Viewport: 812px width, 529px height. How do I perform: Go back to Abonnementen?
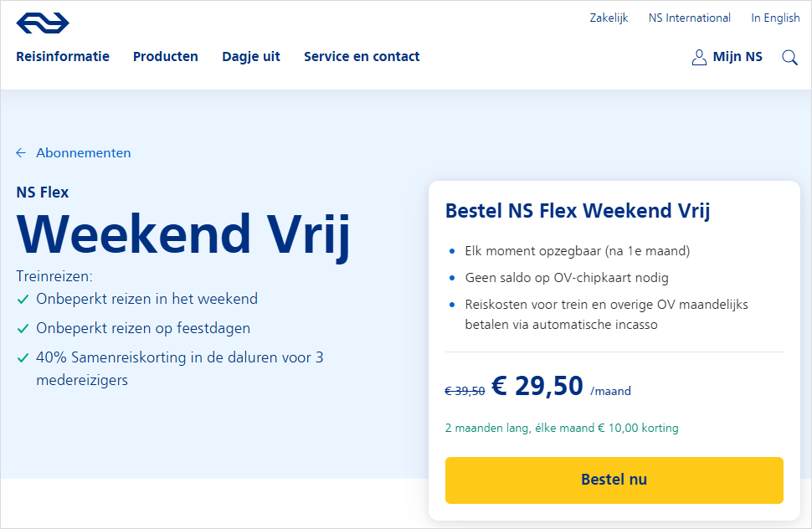coord(84,153)
